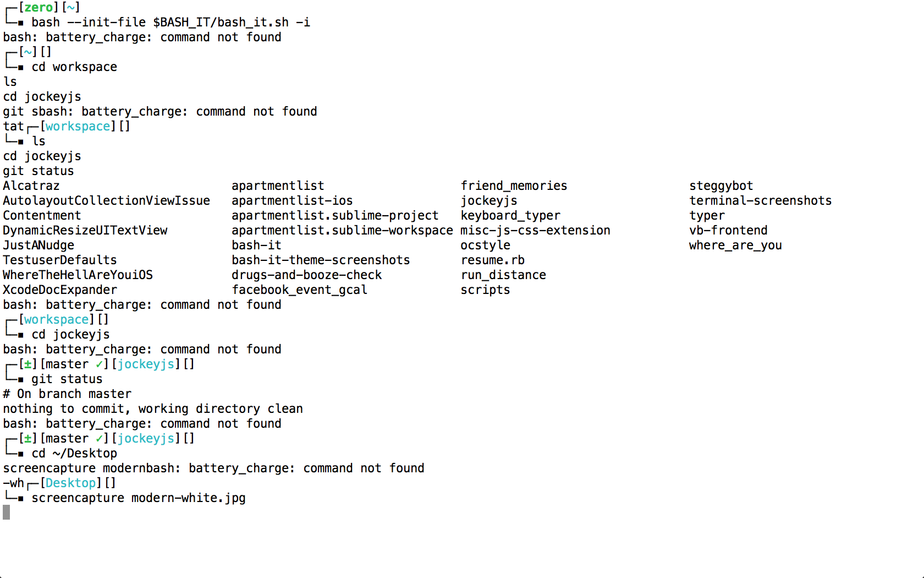The width and height of the screenshot is (924, 578).
Task: Click the "facebook_event_gcal" listing entry
Action: tap(299, 290)
